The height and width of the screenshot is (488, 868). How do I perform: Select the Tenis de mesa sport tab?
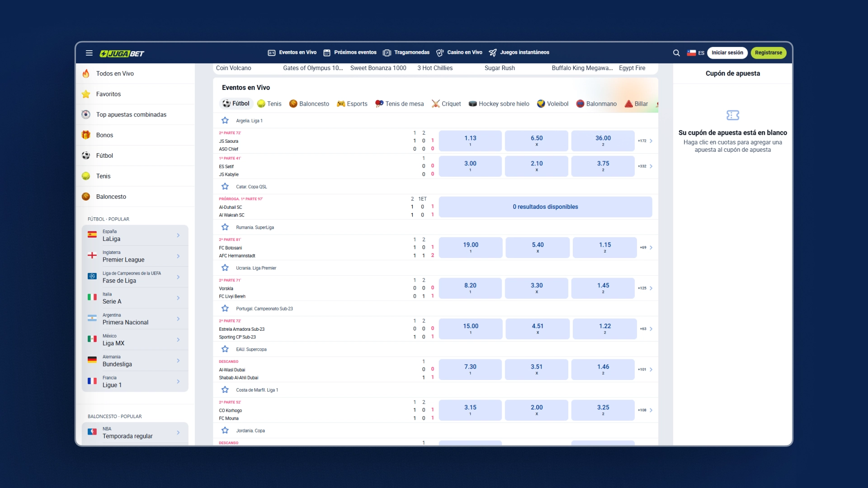click(x=400, y=104)
